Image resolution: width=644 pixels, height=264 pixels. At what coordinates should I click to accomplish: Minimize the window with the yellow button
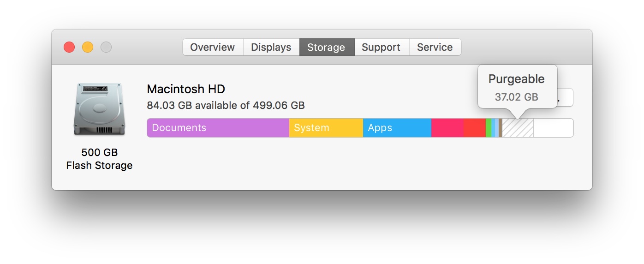click(x=88, y=47)
